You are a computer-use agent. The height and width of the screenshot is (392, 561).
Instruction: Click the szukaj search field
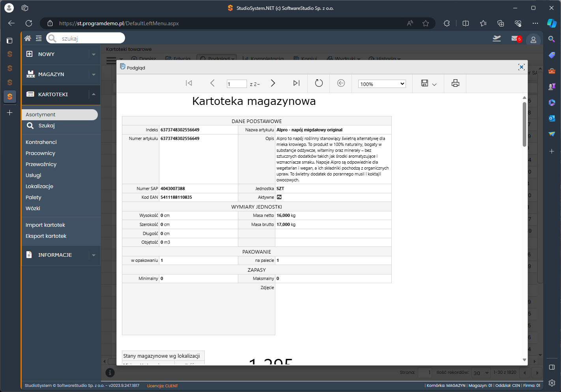tap(86, 38)
